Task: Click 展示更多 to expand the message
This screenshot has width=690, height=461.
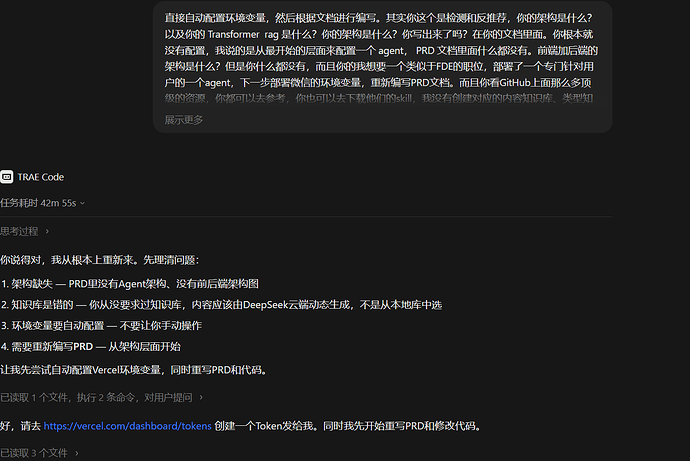Action: pos(184,120)
